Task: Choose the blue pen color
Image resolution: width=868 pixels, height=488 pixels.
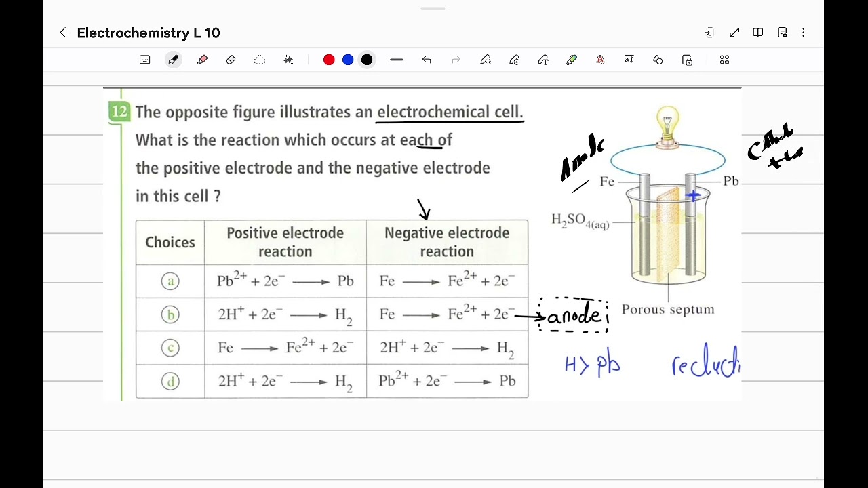Action: coord(348,60)
